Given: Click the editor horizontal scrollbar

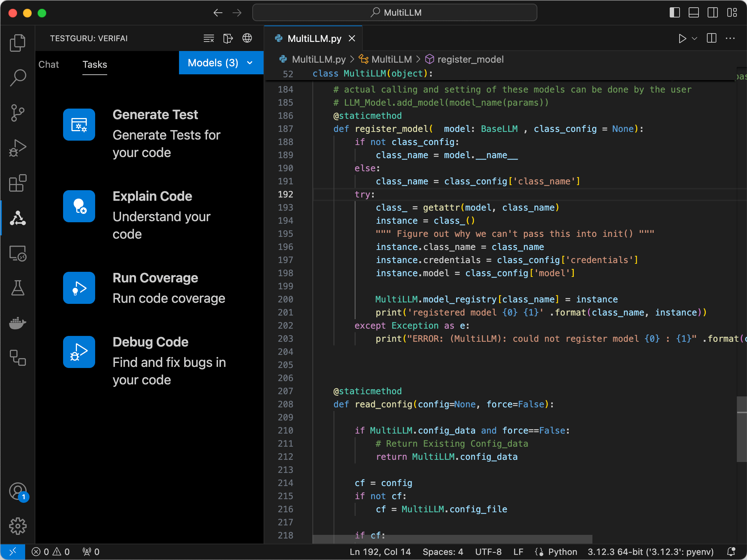Looking at the screenshot, I should (452, 539).
